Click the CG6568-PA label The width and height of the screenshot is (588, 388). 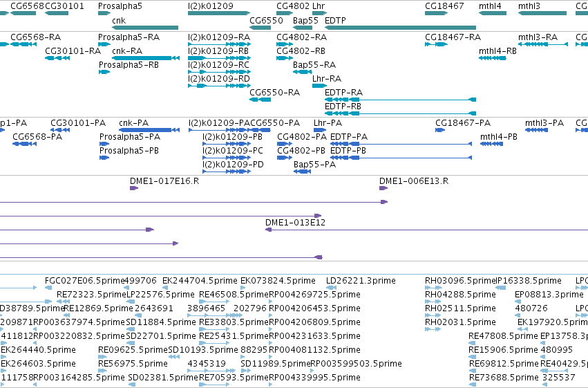(x=37, y=137)
